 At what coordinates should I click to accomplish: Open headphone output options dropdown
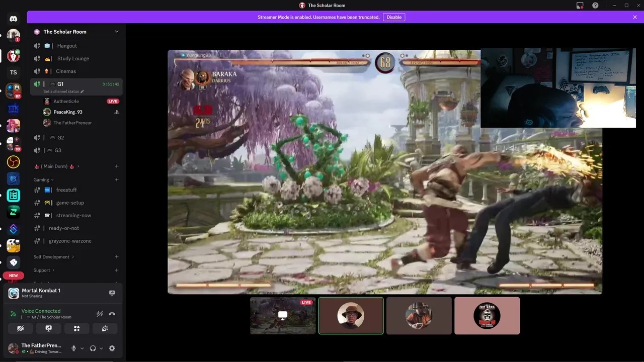(x=101, y=348)
